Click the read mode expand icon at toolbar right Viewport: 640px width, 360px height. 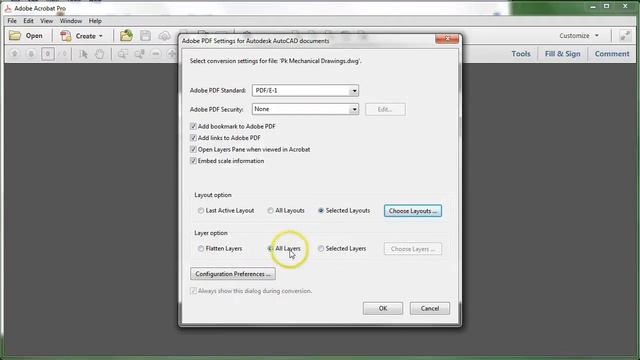[625, 36]
